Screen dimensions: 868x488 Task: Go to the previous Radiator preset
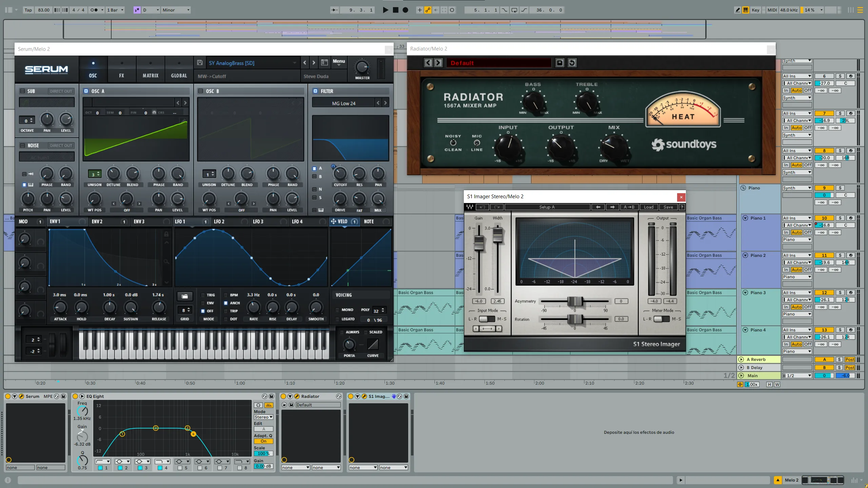coord(428,63)
